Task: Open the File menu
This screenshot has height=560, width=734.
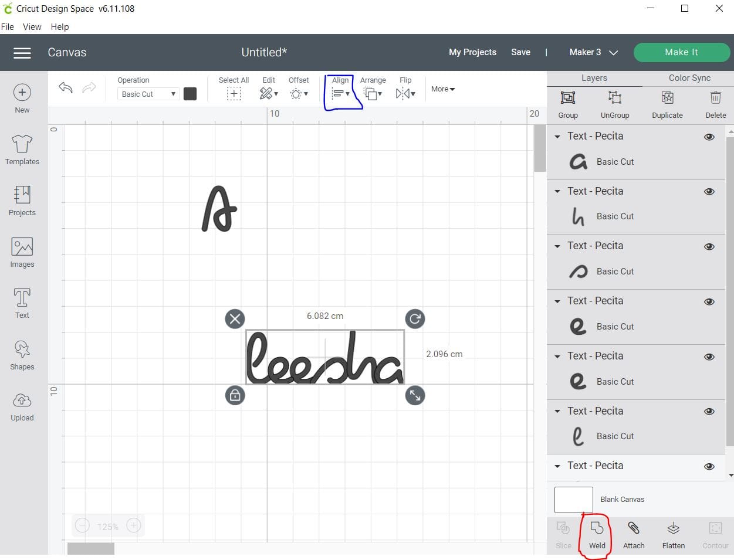Action: 8,27
